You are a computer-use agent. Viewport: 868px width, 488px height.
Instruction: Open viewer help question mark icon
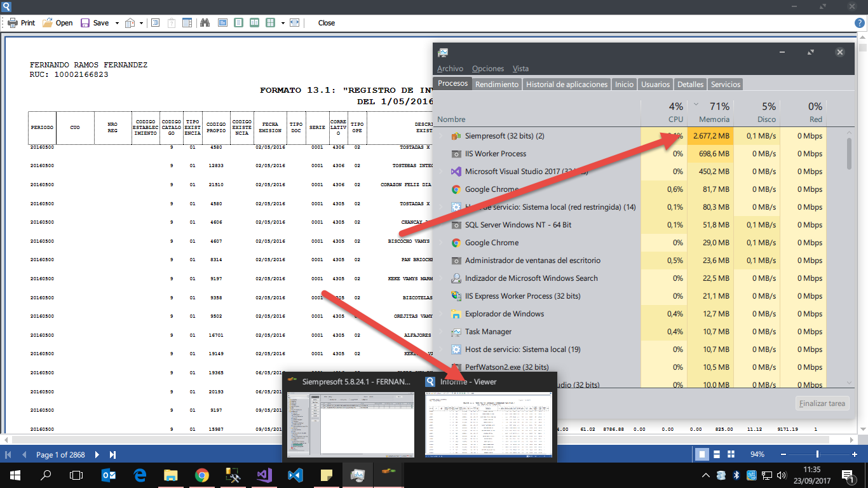pos(860,23)
